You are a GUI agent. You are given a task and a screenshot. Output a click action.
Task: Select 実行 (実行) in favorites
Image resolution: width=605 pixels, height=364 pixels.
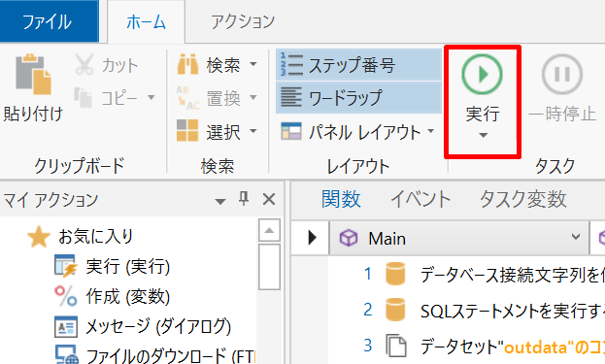[128, 266]
